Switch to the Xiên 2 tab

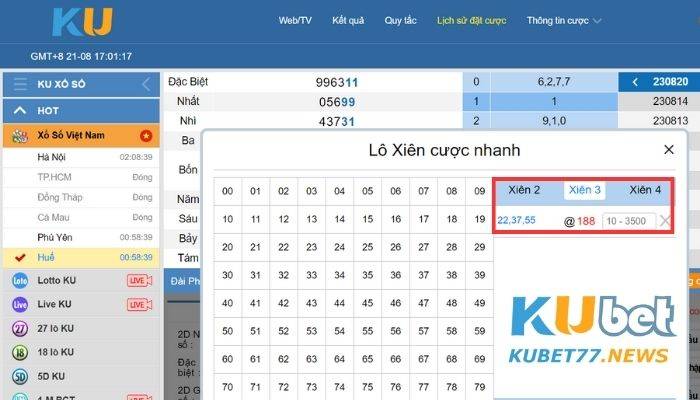click(x=524, y=190)
